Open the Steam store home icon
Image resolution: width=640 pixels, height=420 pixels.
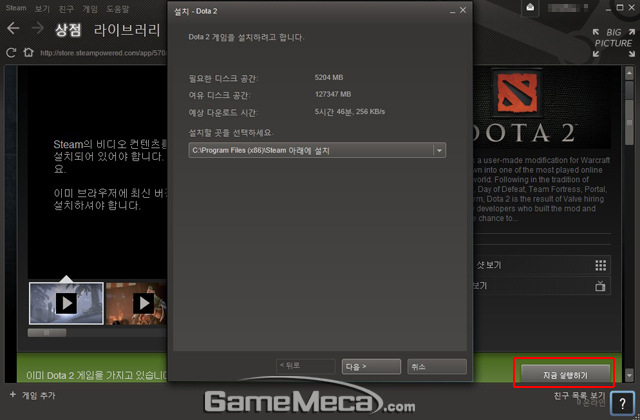coord(28,52)
